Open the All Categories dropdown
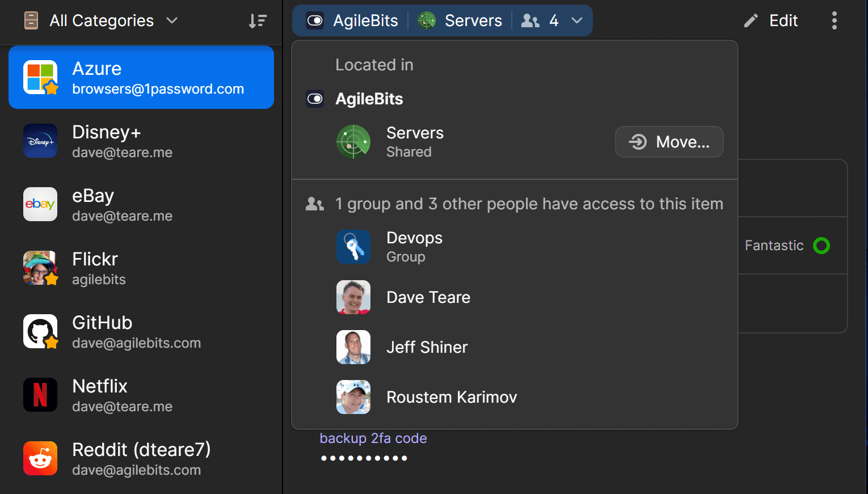868x494 pixels. point(102,20)
